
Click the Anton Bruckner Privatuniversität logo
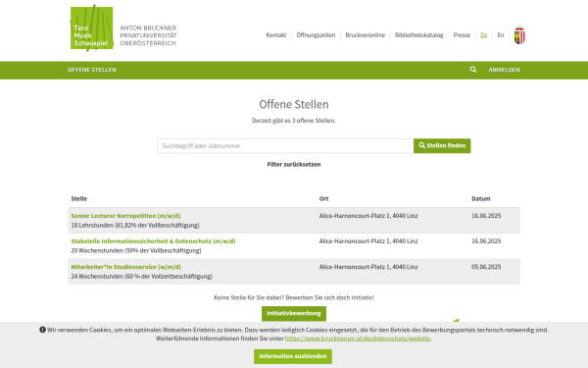tap(123, 28)
